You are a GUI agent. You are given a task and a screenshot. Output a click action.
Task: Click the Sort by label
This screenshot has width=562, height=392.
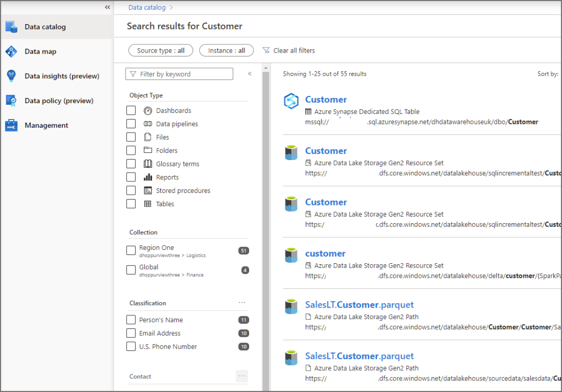548,74
